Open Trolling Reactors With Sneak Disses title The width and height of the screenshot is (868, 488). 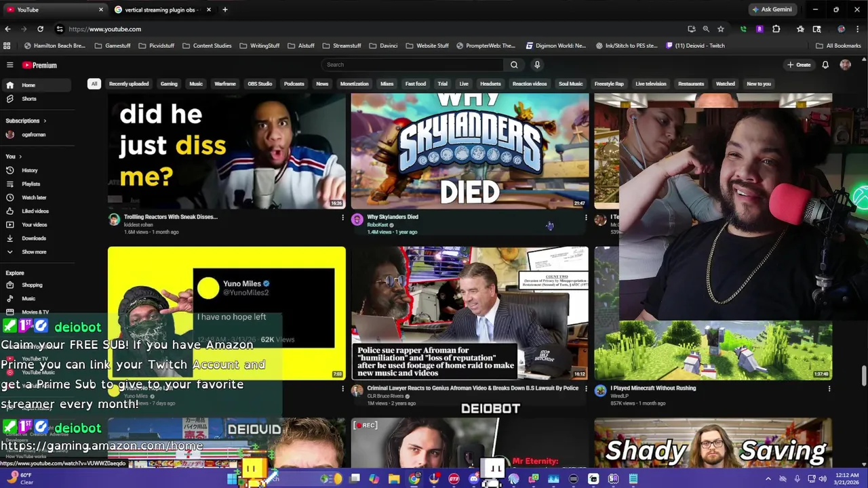point(170,217)
